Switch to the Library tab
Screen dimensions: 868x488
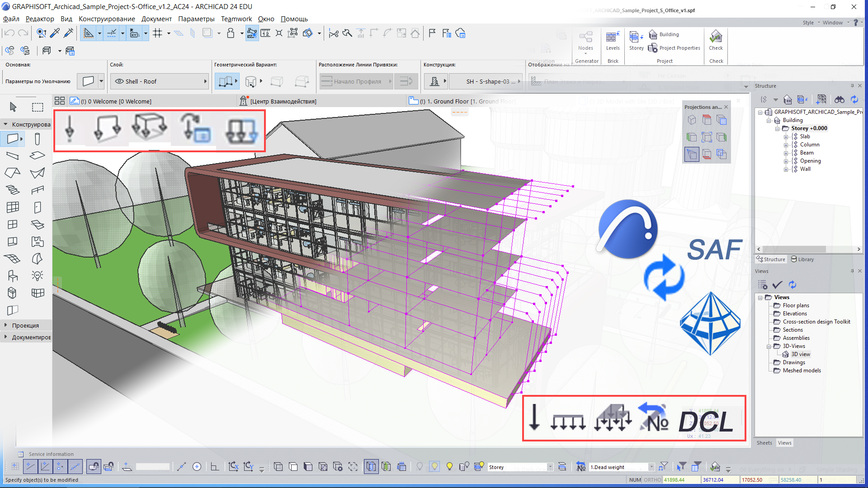pos(802,259)
